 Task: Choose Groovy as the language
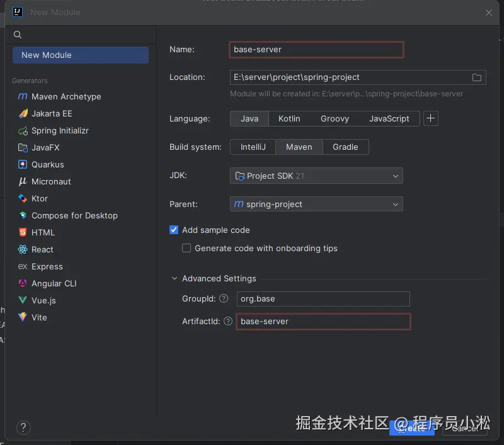335,118
